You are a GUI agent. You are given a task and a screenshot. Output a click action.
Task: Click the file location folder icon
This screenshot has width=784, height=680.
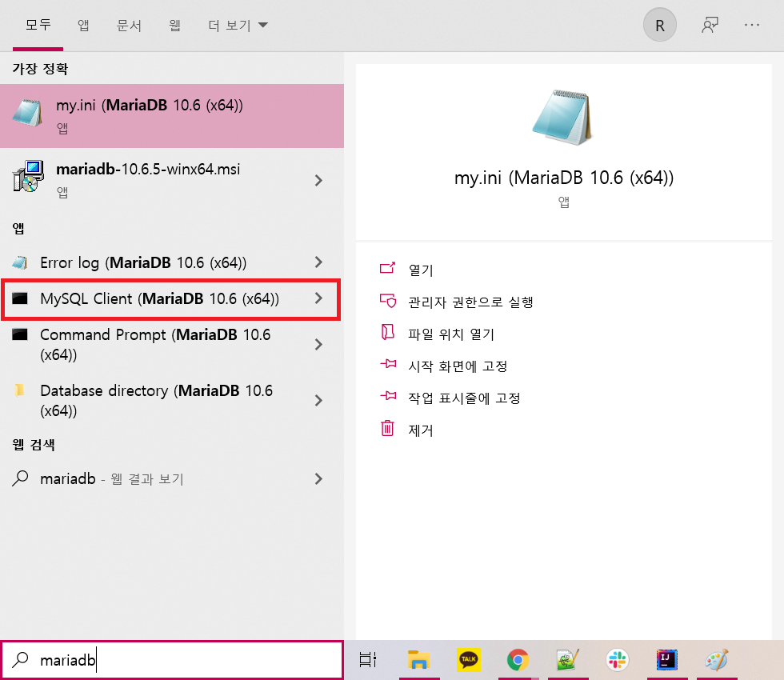coord(387,332)
